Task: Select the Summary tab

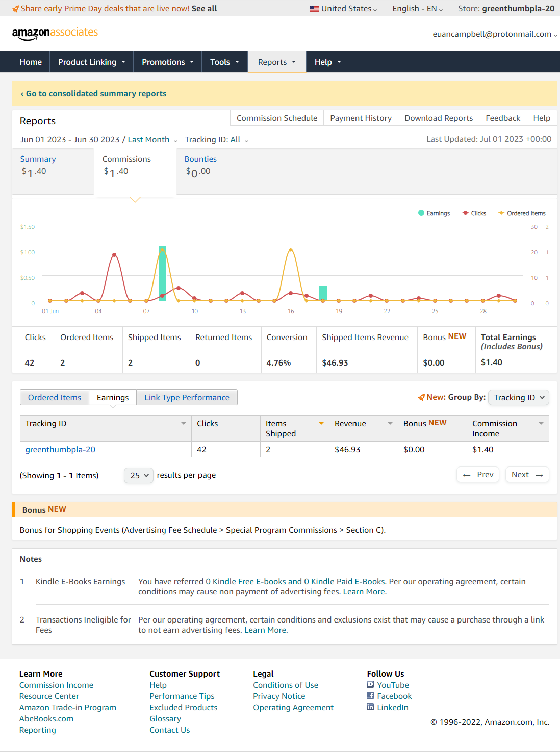Action: (53, 171)
